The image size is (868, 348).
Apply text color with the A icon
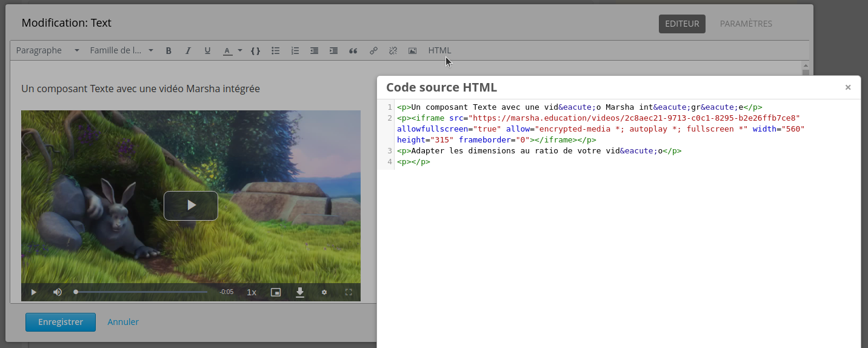coord(227,51)
